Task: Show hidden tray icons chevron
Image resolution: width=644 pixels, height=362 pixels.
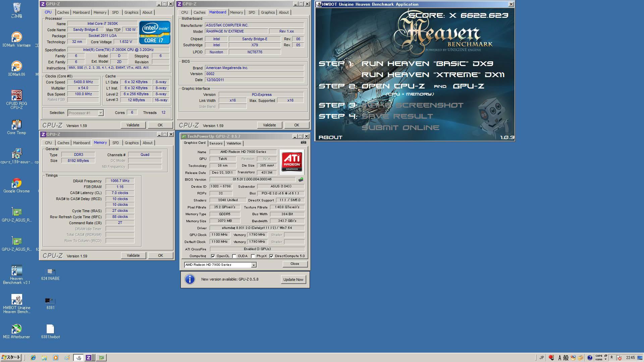Action: click(x=611, y=358)
